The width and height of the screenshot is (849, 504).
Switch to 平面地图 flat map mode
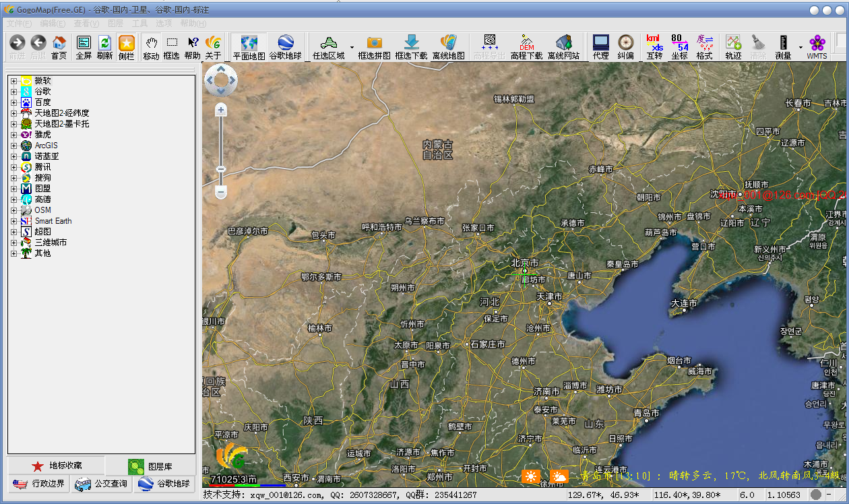tap(249, 47)
